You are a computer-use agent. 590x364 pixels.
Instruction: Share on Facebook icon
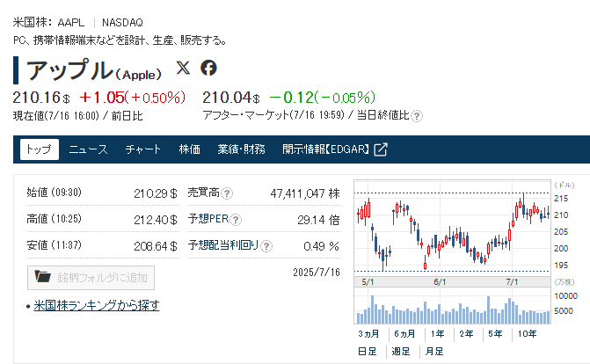(x=208, y=68)
